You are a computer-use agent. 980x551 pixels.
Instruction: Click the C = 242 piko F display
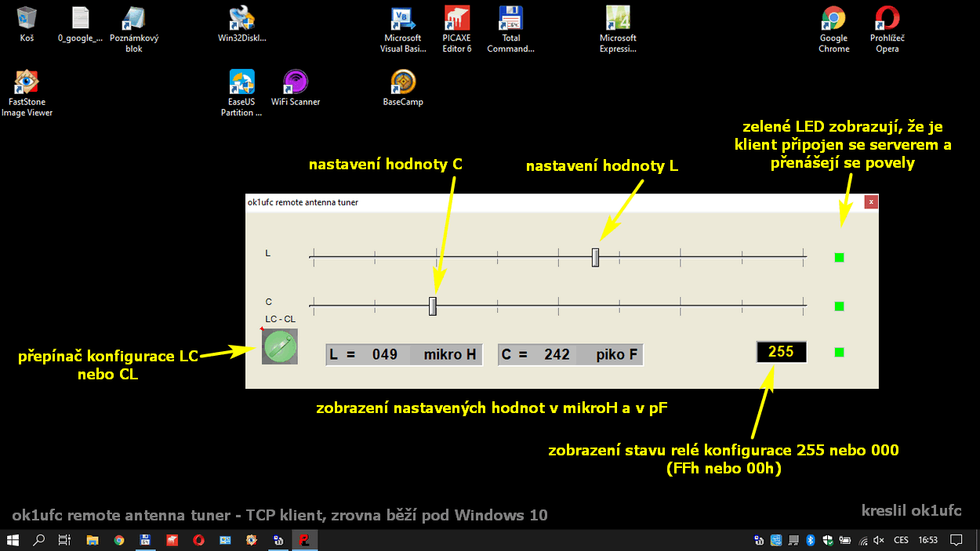pyautogui.click(x=570, y=354)
